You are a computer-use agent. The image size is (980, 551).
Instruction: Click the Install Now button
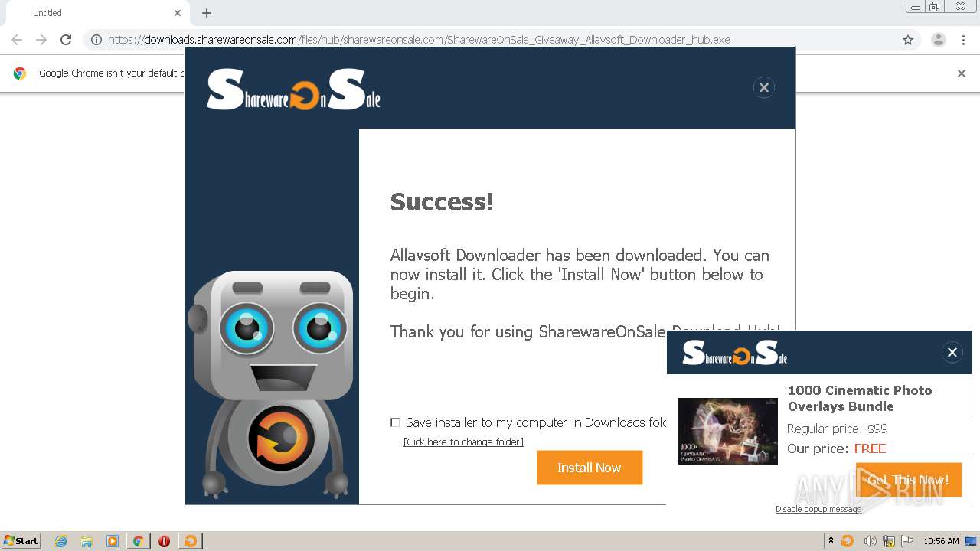coord(590,468)
